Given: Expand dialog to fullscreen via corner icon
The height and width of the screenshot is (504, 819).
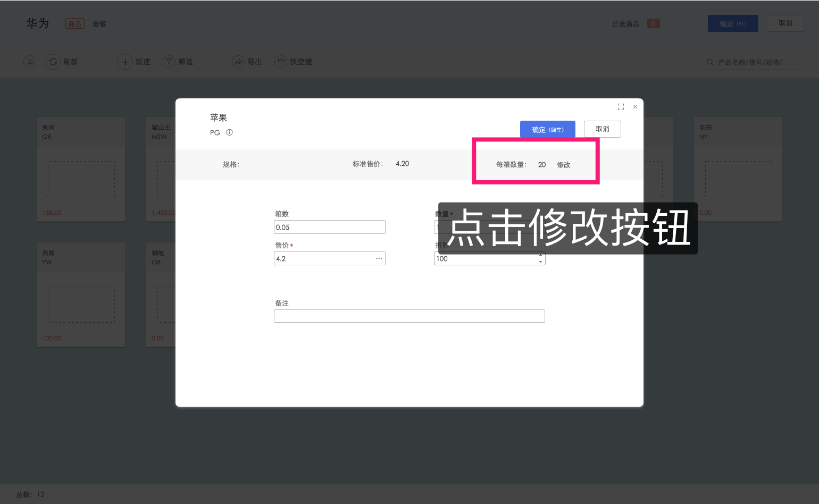Looking at the screenshot, I should point(621,106).
